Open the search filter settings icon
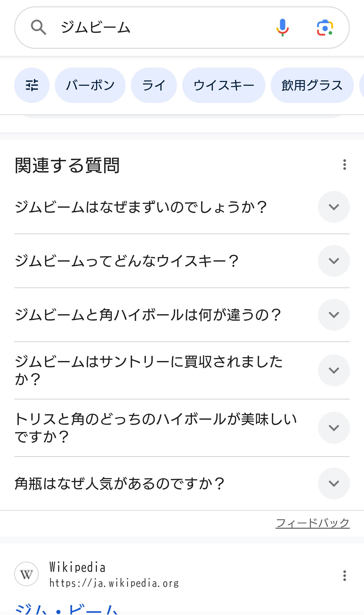Viewport: 364px width, 615px height. click(x=32, y=85)
